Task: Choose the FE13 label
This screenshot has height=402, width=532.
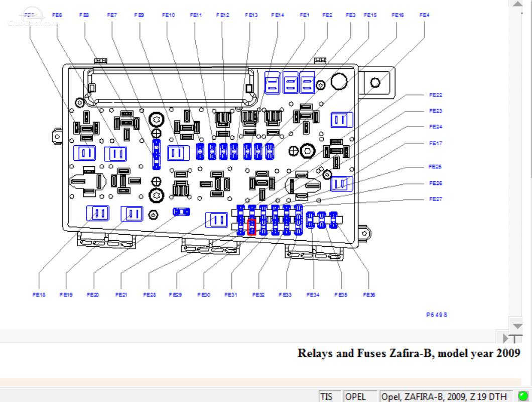Action: point(251,15)
